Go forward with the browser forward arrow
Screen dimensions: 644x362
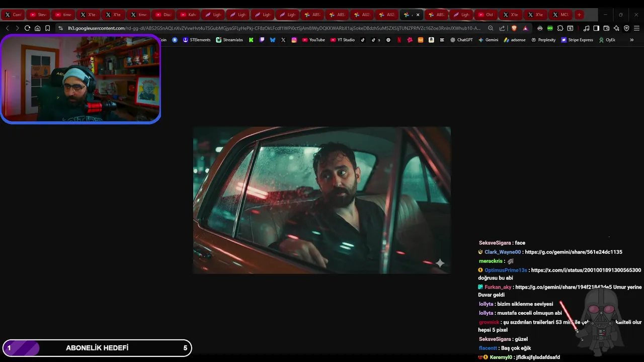[x=17, y=28]
